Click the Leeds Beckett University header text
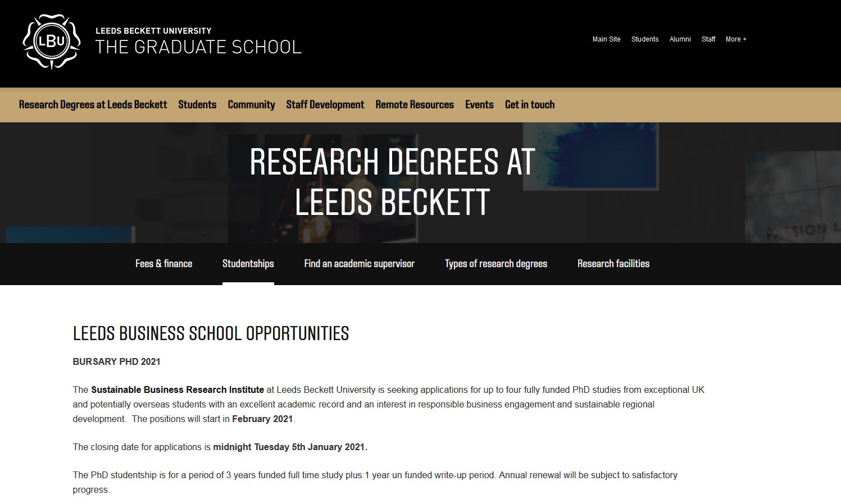841x504 pixels. pyautogui.click(x=153, y=31)
